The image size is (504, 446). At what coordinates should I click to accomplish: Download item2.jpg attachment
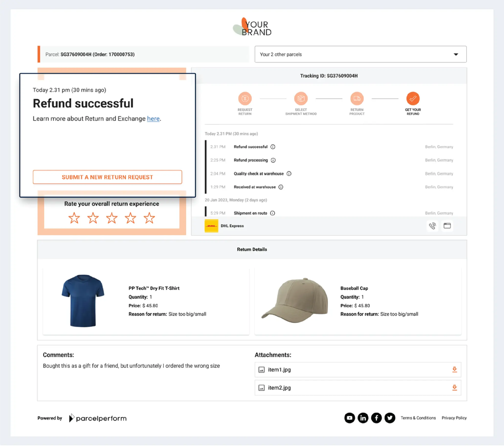(x=454, y=388)
